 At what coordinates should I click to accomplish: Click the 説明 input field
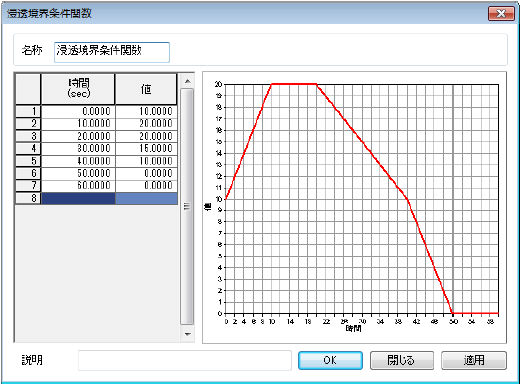pos(185,360)
